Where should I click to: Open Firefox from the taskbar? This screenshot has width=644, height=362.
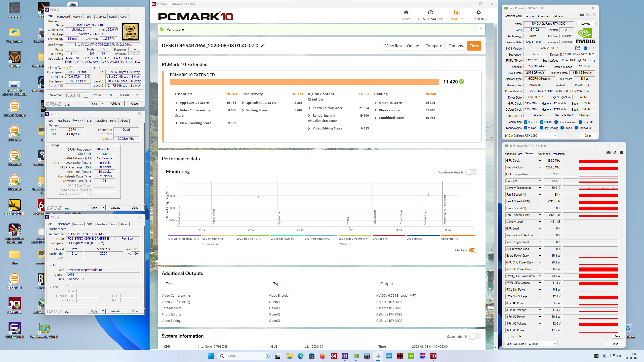tap(323, 356)
